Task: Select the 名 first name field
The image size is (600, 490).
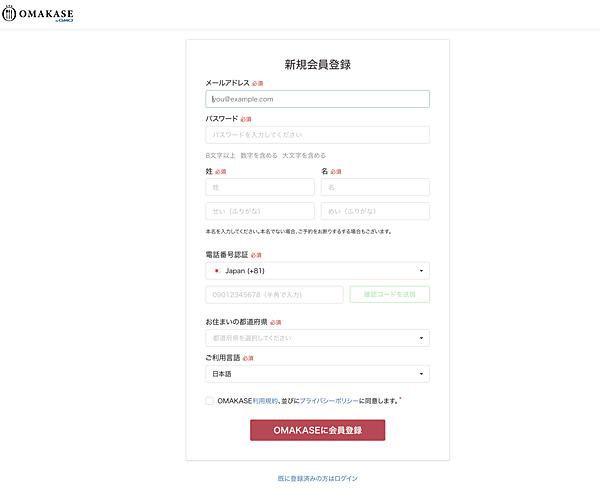Action: (x=375, y=187)
